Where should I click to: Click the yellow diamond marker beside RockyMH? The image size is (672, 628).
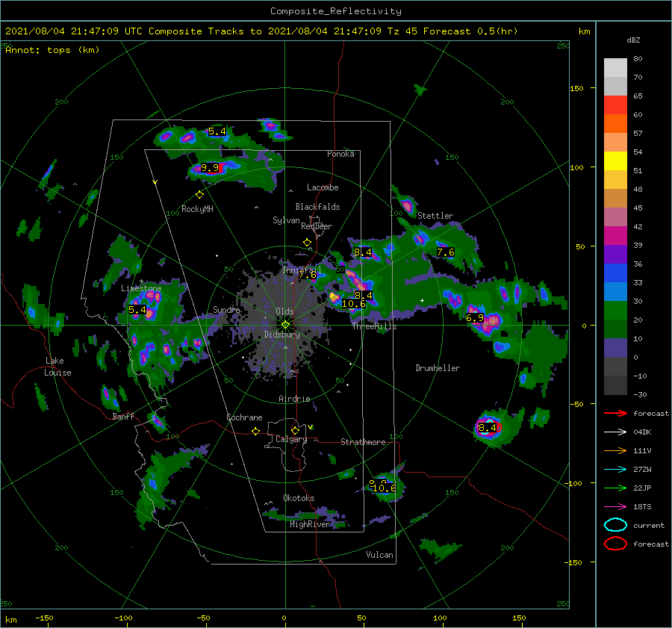199,195
